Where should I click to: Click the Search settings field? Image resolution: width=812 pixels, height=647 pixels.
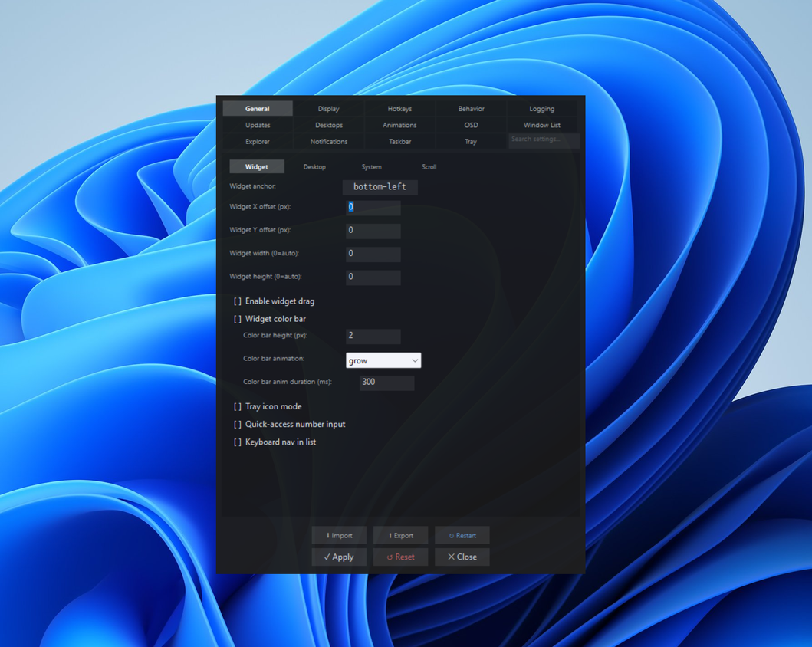point(544,140)
